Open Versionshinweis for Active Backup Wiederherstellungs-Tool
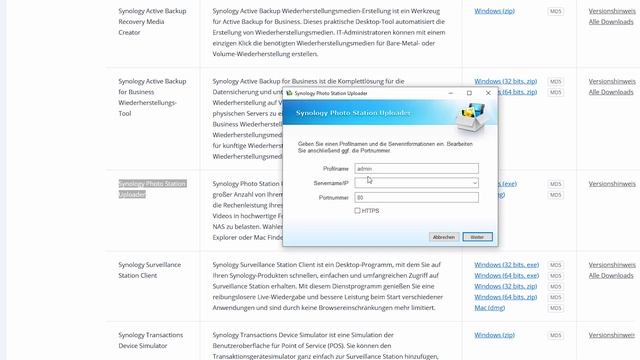This screenshot has width=640, height=360. coord(612,81)
